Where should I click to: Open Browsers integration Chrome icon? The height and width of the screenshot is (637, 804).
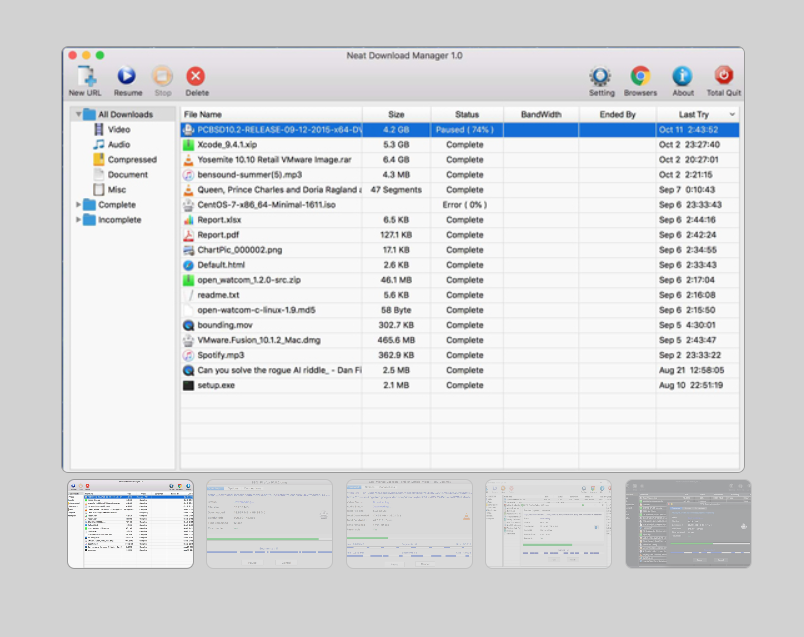640,76
